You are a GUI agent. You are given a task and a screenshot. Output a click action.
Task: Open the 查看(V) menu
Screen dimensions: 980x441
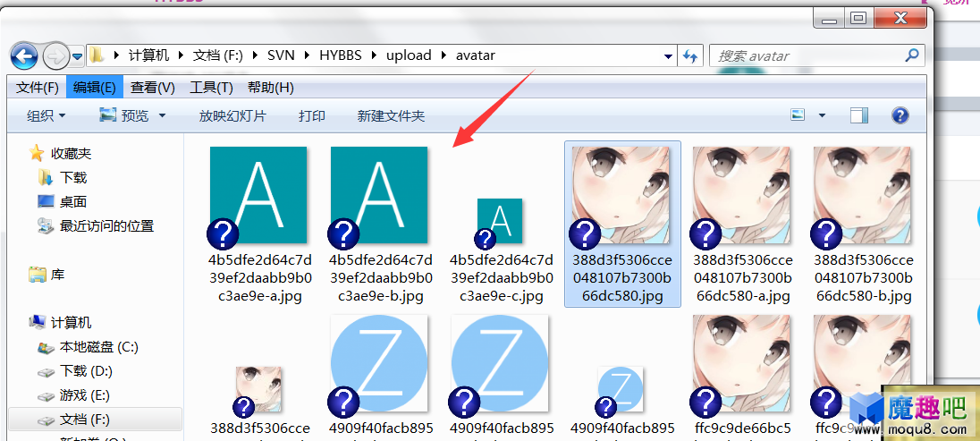(153, 88)
